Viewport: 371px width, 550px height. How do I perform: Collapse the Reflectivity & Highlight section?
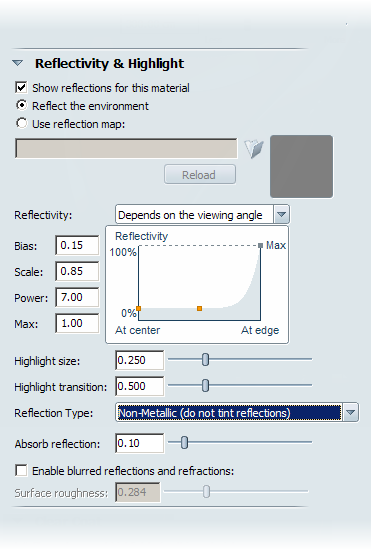tap(18, 63)
